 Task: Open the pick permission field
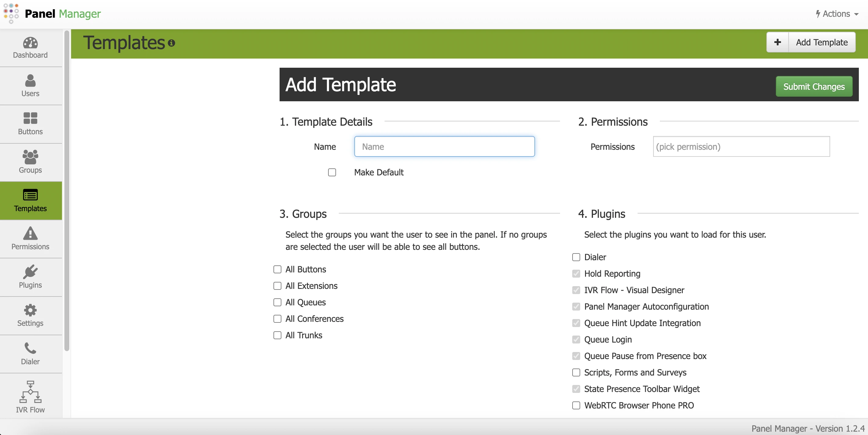[741, 147]
